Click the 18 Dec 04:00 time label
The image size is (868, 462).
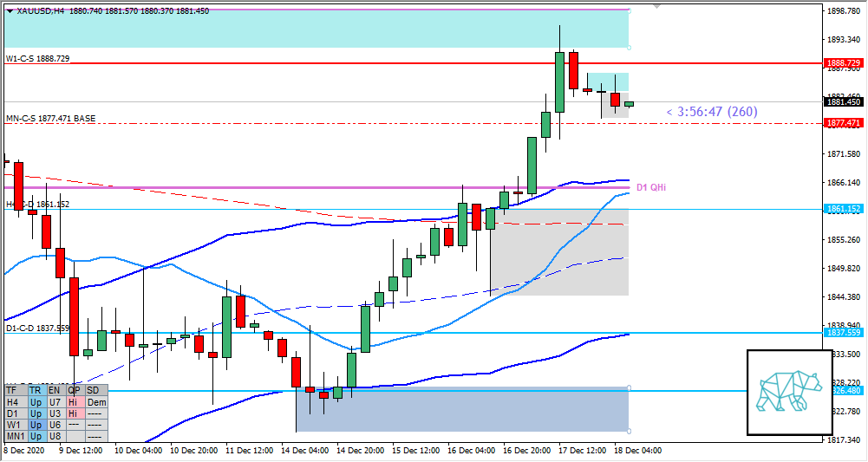(637, 451)
